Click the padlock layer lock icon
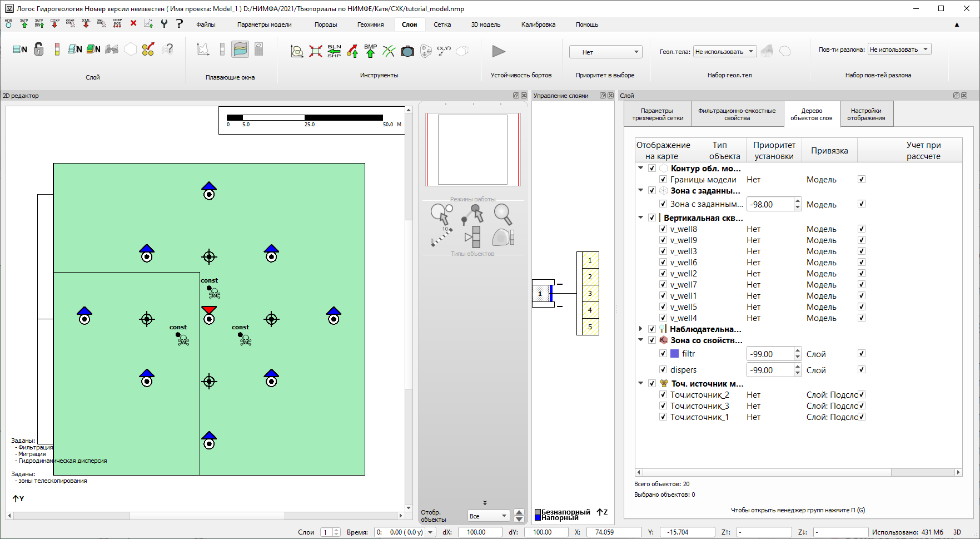The width and height of the screenshot is (980, 539). [x=38, y=50]
